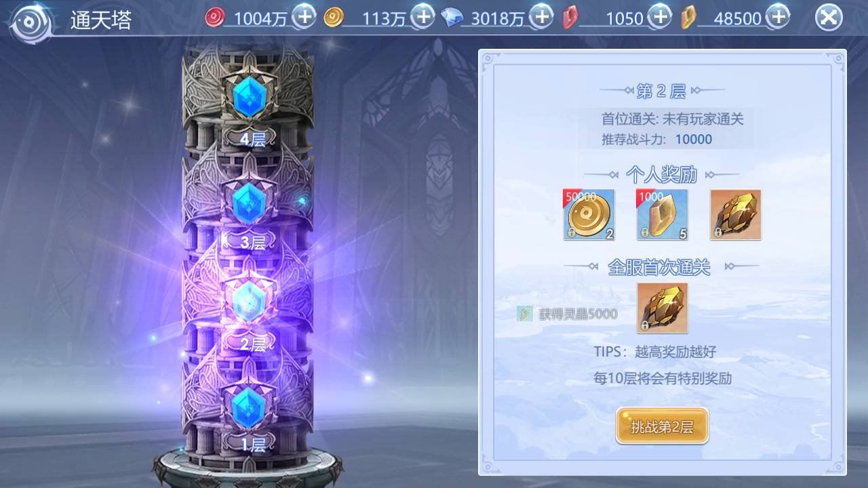Tap the plus beside 3018万 diamonds
The image size is (868, 488).
pos(541,16)
